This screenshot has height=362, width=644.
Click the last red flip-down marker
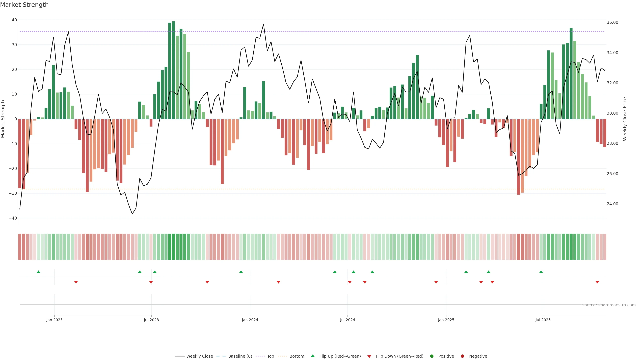(597, 282)
